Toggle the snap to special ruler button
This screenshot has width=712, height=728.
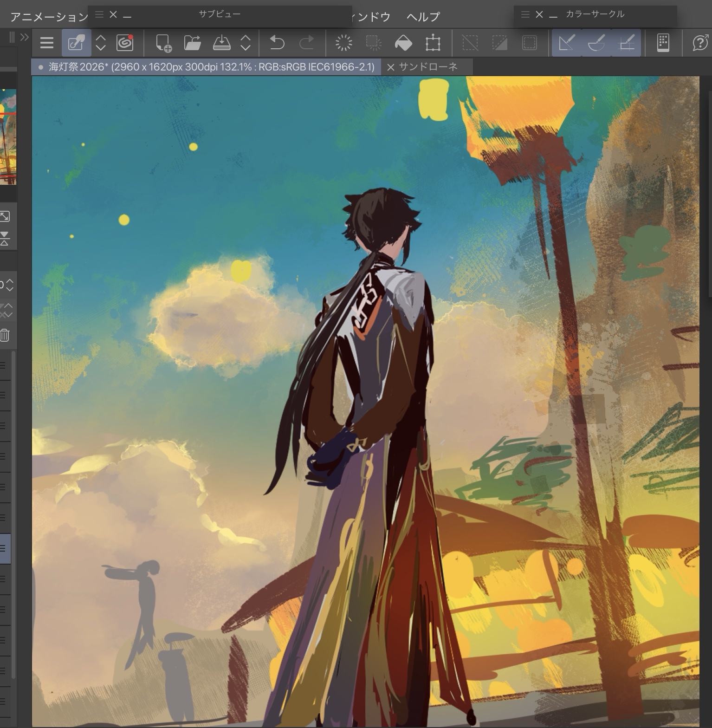point(596,43)
